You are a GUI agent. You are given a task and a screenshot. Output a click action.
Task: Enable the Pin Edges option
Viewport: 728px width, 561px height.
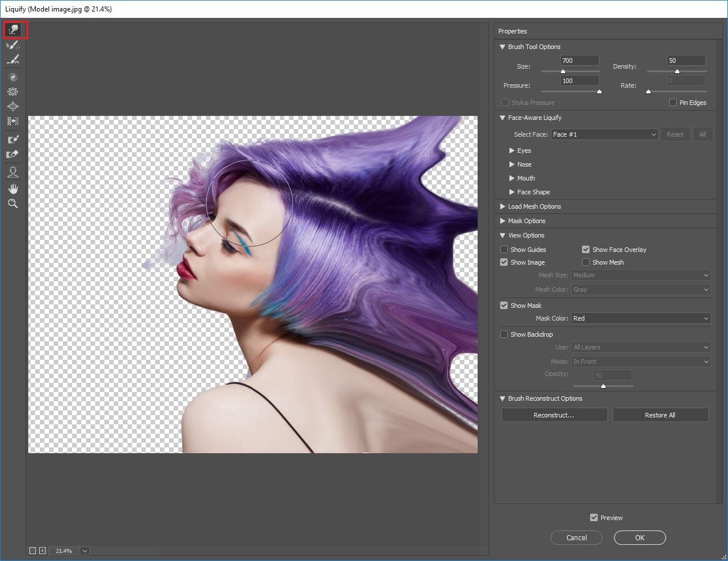(x=673, y=103)
